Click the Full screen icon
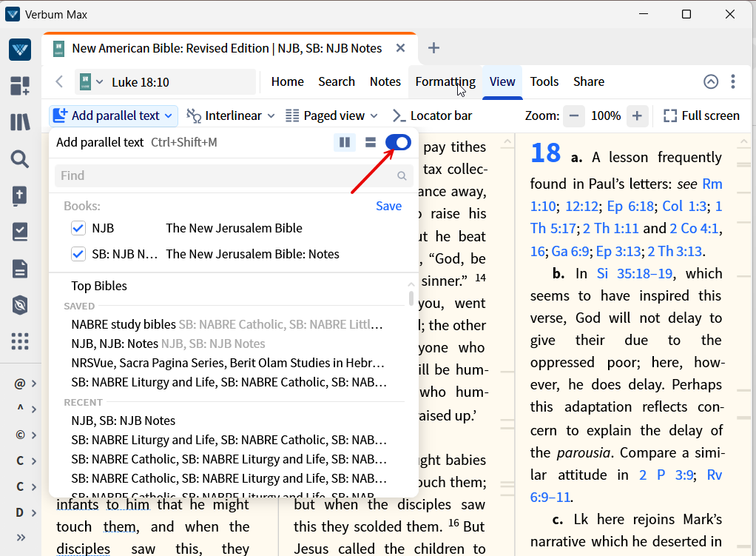The width and height of the screenshot is (756, 556). coord(670,116)
